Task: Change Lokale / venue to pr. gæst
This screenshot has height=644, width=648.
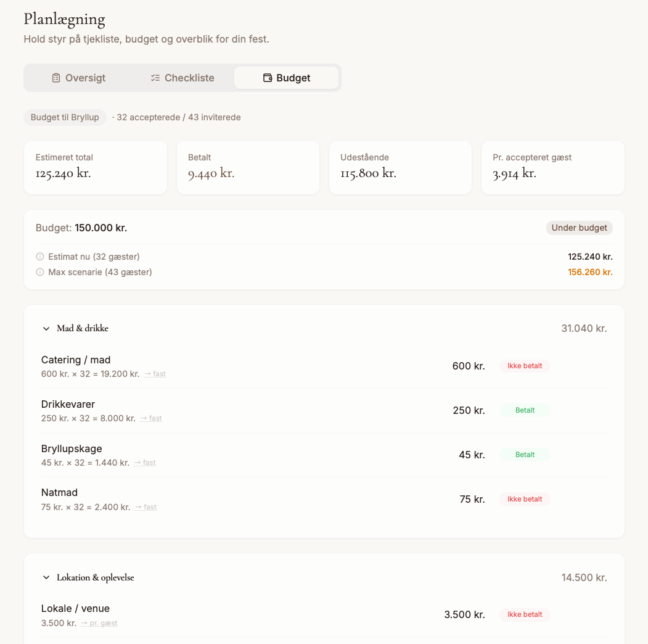Action: [x=99, y=623]
